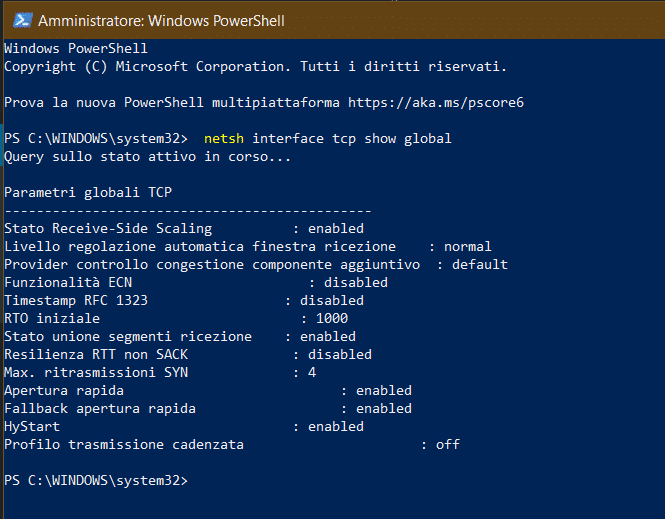
Task: Click the PowerShell icon in the title bar
Action: [19, 19]
